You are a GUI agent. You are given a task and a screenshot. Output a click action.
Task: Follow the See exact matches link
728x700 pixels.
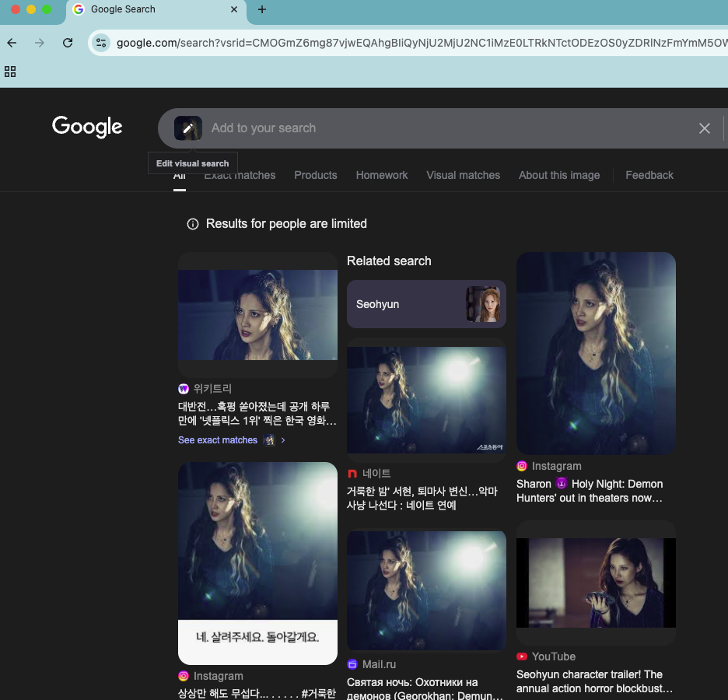(218, 439)
